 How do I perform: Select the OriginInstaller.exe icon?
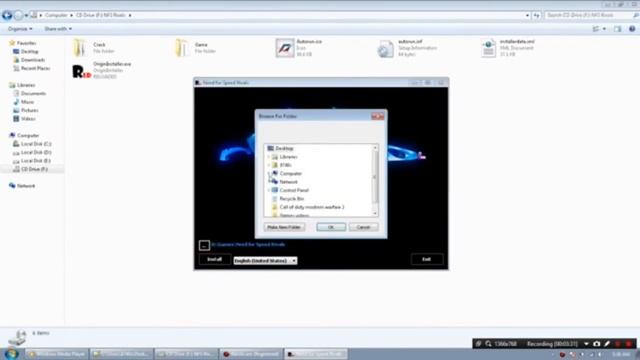pos(81,71)
